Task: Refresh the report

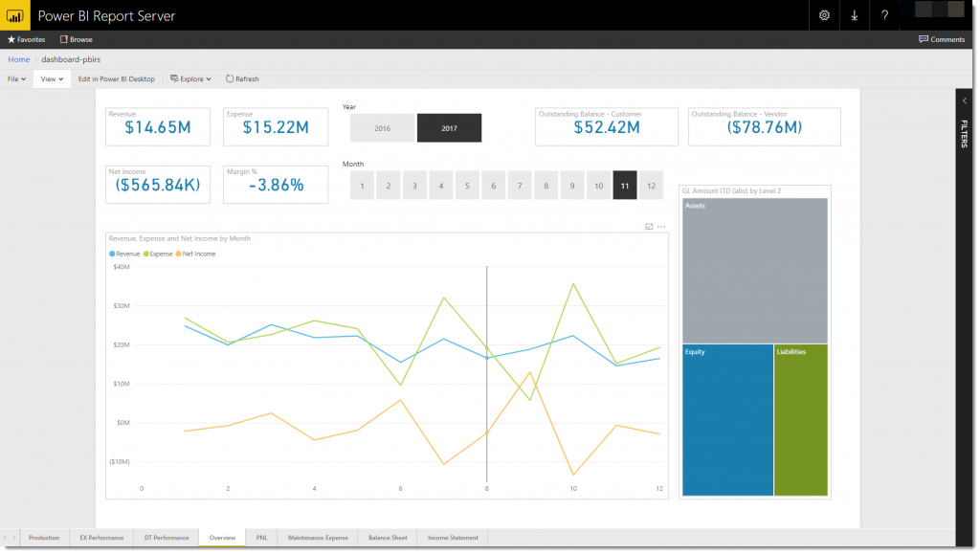Action: (x=242, y=78)
